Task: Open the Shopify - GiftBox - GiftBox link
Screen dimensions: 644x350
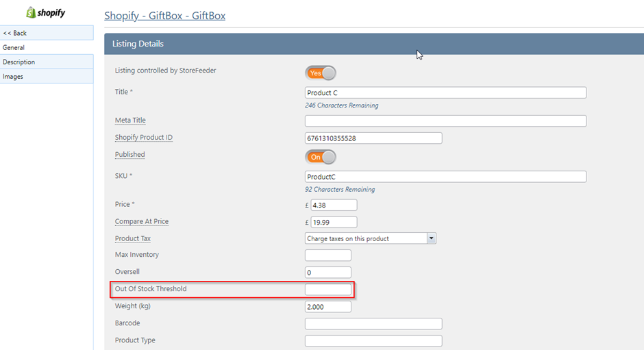Action: coord(164,16)
